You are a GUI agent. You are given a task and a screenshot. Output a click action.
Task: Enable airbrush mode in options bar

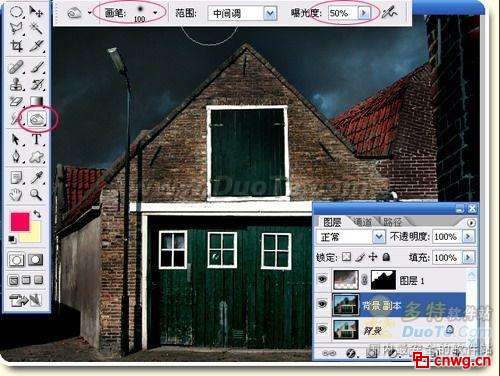tap(389, 13)
